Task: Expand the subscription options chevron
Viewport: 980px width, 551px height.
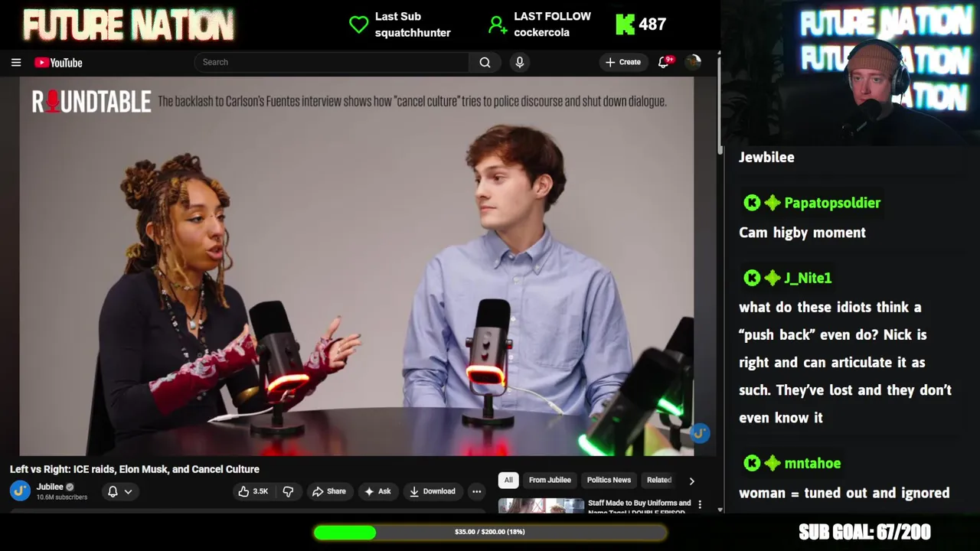Action: [129, 491]
